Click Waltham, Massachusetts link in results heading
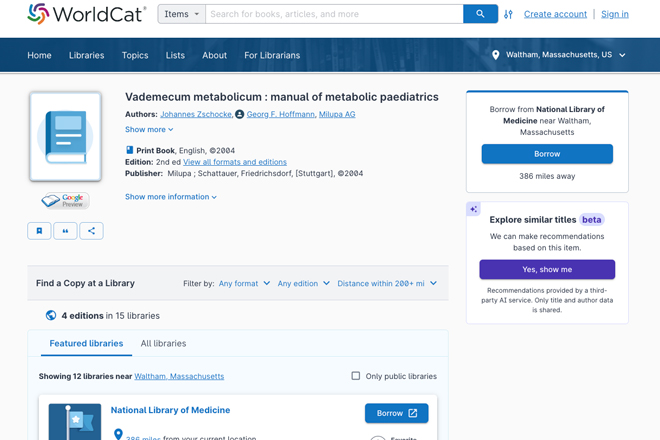 click(179, 376)
